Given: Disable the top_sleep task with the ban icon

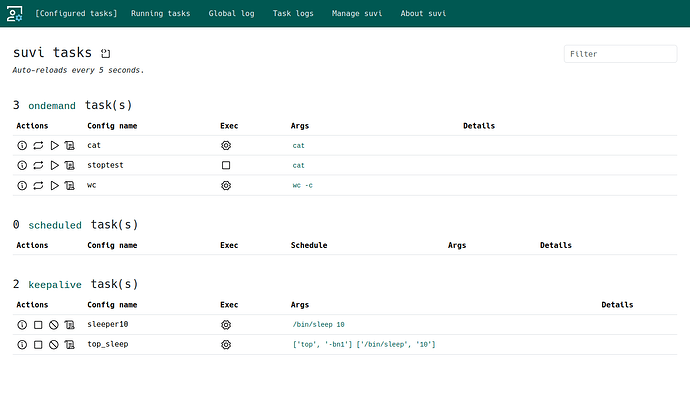Looking at the screenshot, I should (x=54, y=344).
